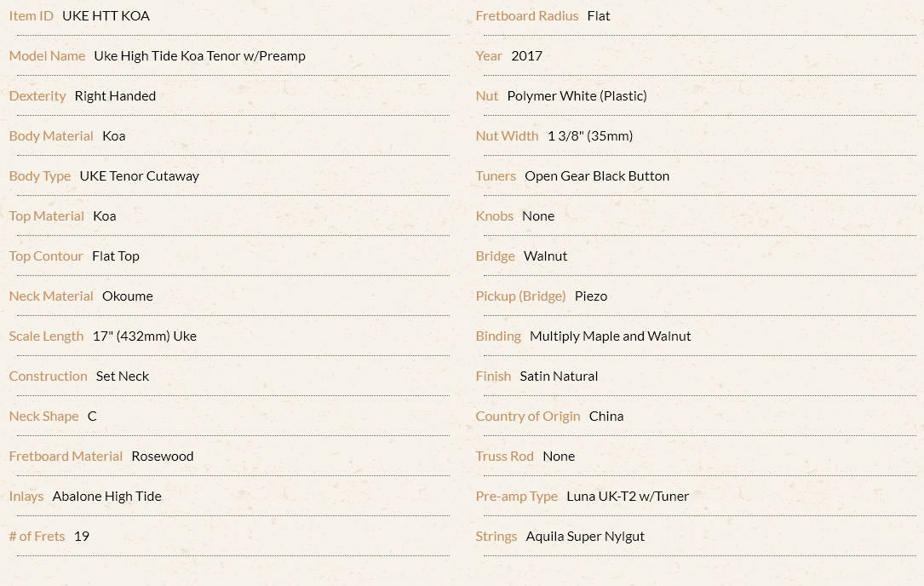
Task: Click the Uke High Tide Koa Tenor w/Preamp text
Action: pyautogui.click(x=200, y=56)
